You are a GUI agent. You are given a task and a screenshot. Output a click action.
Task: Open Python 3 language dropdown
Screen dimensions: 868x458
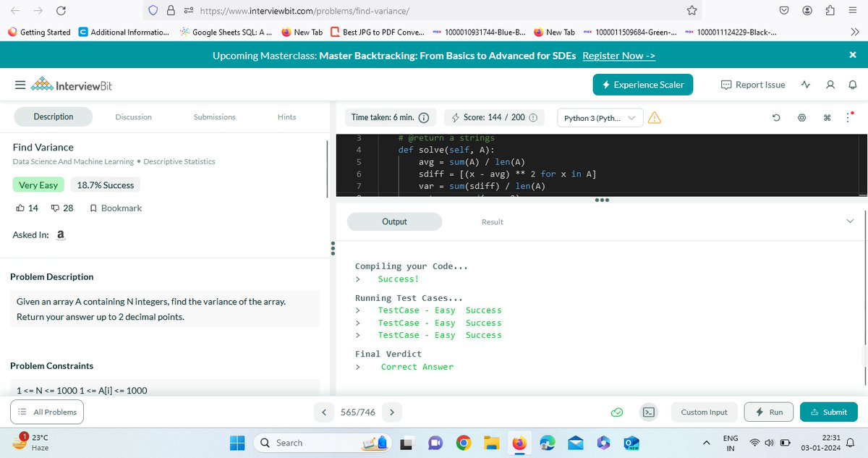coord(600,117)
